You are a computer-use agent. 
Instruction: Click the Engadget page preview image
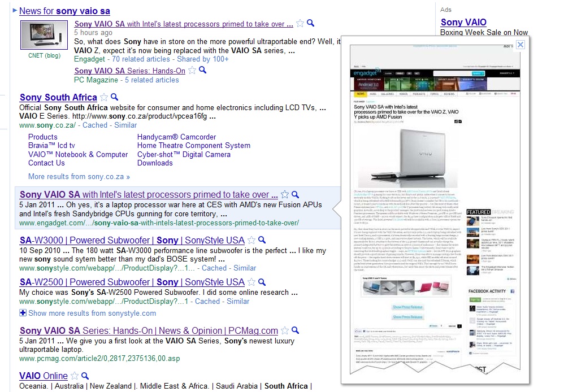[435, 208]
